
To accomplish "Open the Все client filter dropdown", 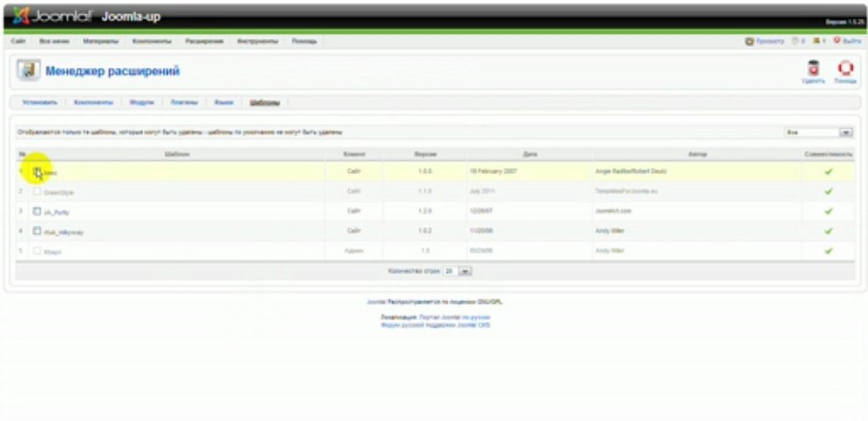I will pyautogui.click(x=818, y=133).
